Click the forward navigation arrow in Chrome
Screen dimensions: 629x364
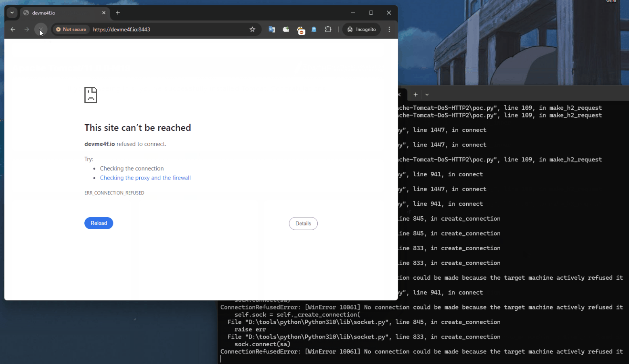pos(27,29)
